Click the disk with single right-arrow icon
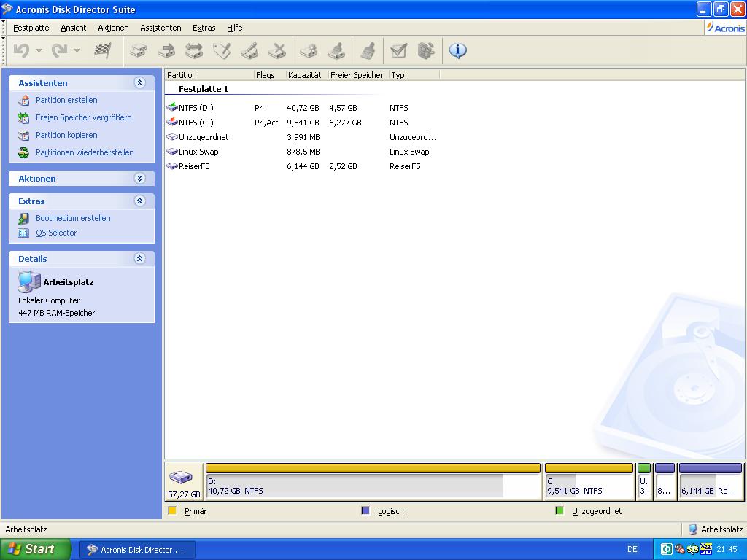This screenshot has width=747, height=560. pyautogui.click(x=166, y=50)
